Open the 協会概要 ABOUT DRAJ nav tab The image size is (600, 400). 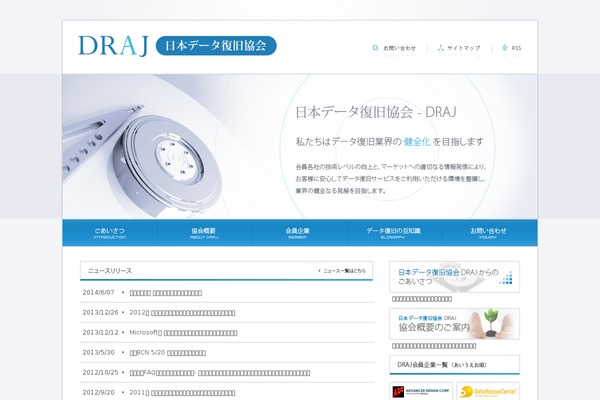204,233
